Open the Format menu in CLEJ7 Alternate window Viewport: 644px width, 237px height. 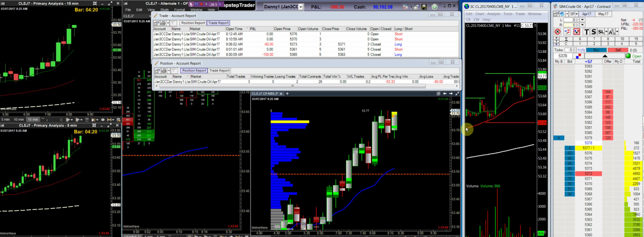pyautogui.click(x=179, y=10)
